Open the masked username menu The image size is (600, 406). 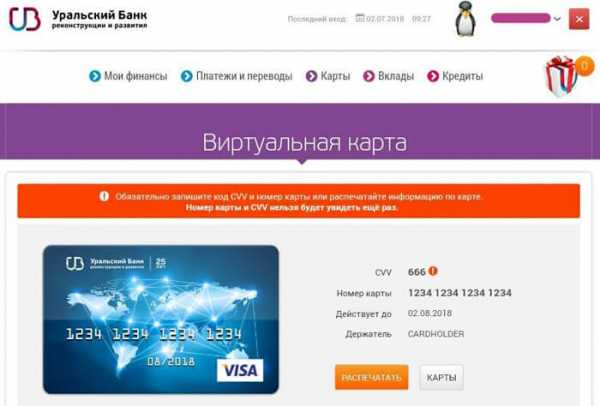pyautogui.click(x=520, y=18)
